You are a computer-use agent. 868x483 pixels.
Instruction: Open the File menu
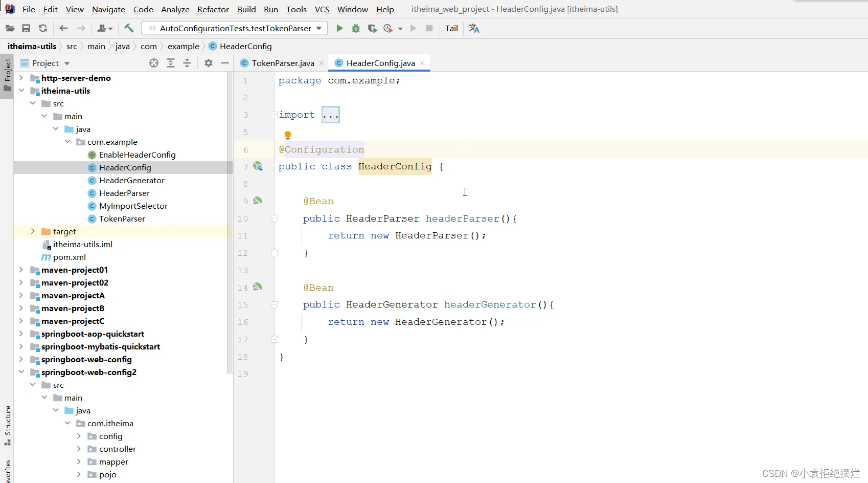pyautogui.click(x=29, y=9)
